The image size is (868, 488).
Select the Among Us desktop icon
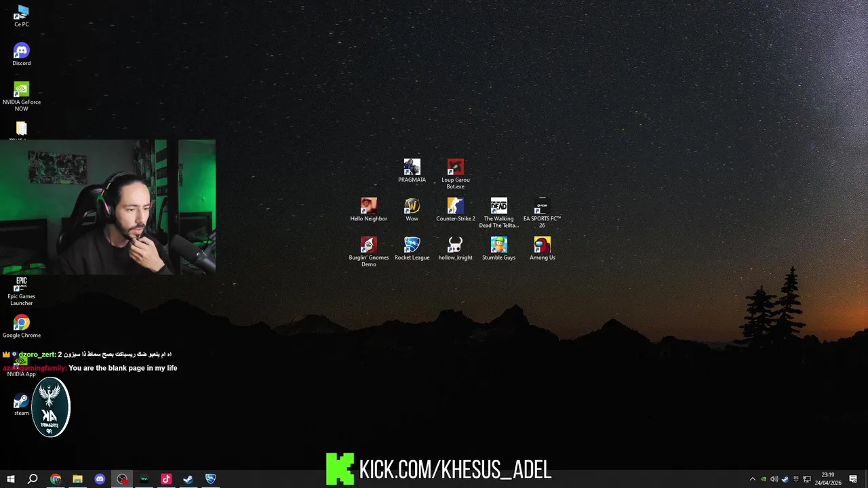(542, 248)
